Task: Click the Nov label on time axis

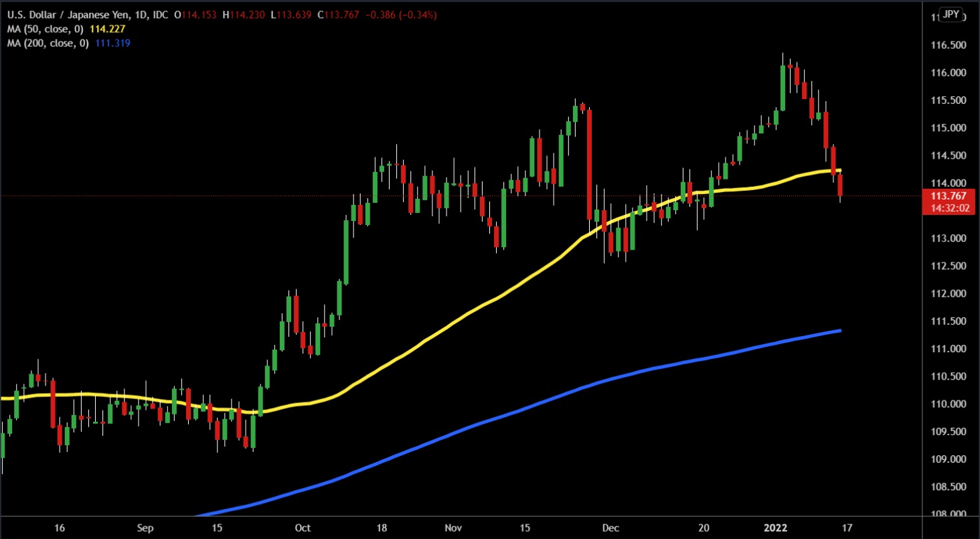Action: (454, 528)
